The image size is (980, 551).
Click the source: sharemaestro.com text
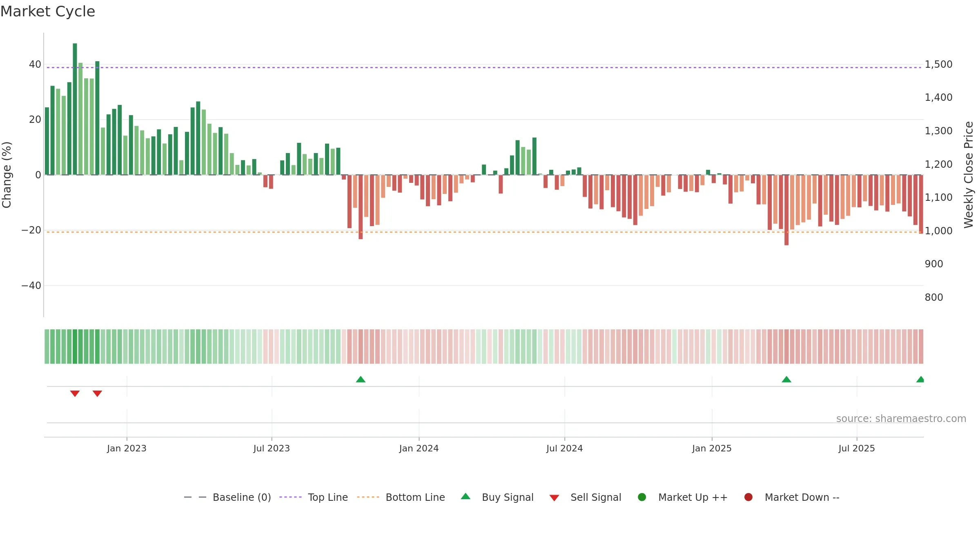[901, 419]
